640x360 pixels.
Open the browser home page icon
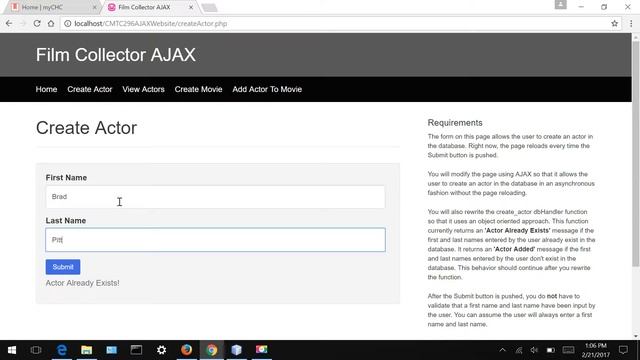point(51,24)
